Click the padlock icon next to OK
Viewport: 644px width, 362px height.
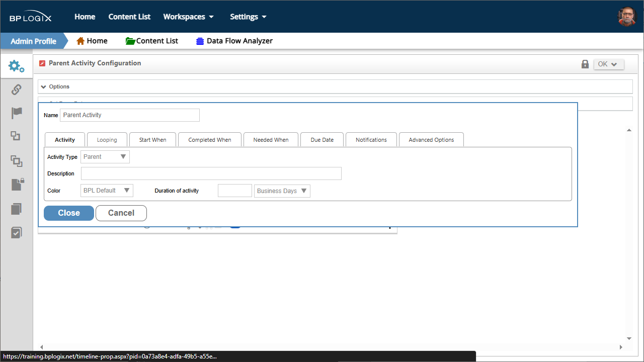click(x=585, y=64)
